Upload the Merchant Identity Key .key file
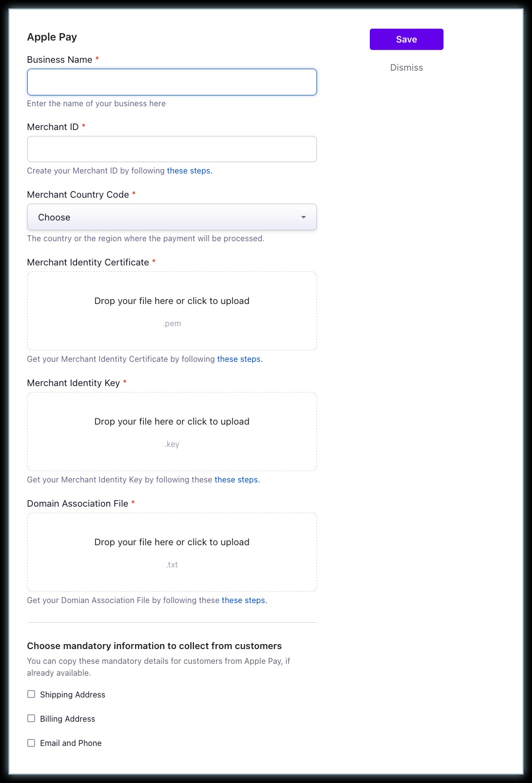Viewport: 532px width, 783px height. 172,432
